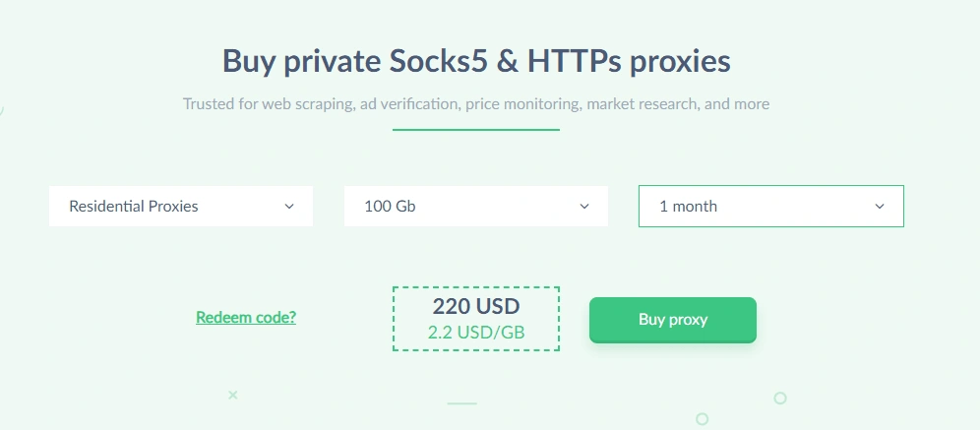Image resolution: width=980 pixels, height=430 pixels.
Task: Click the smaller ring cut off at bottom
Action: (702, 419)
